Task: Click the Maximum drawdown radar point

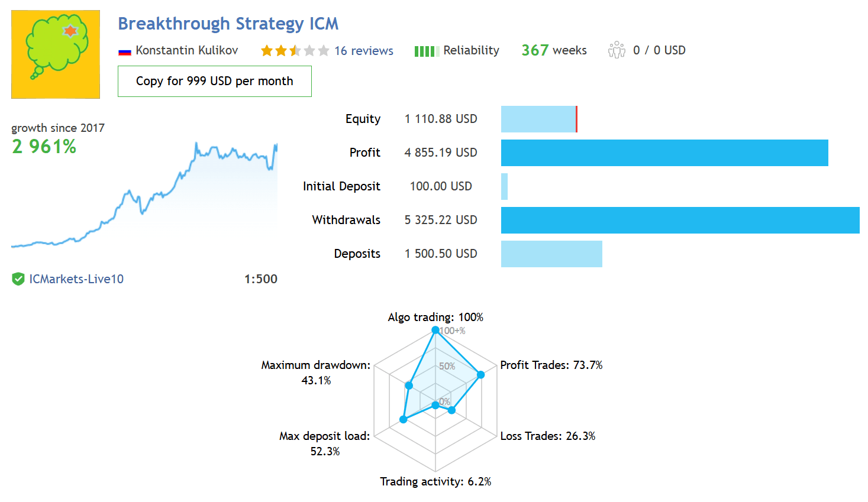Action: tap(409, 386)
